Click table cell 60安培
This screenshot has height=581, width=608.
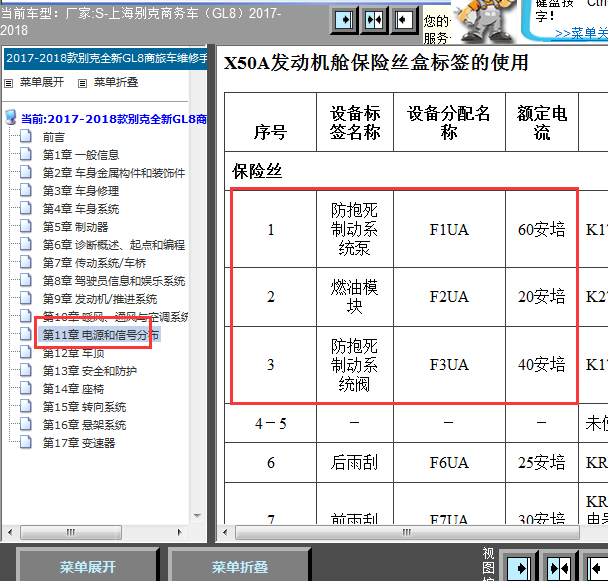[542, 230]
